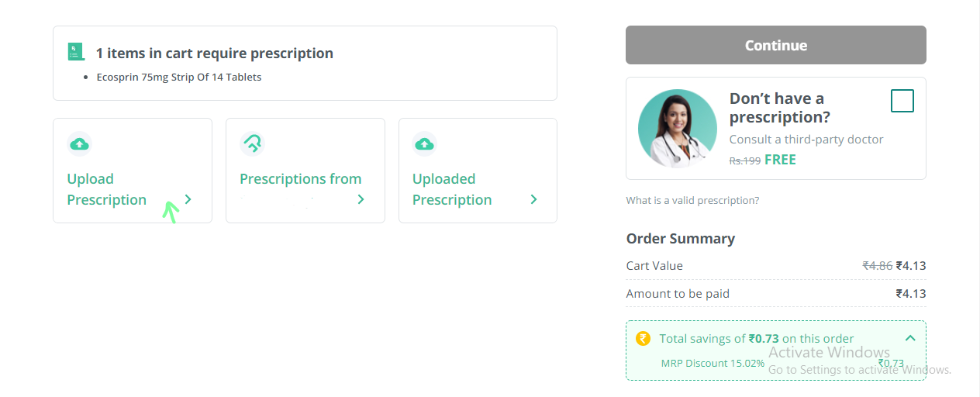The height and width of the screenshot is (397, 980).
Task: Click chevron on the Uploaded Prescription card
Action: click(533, 200)
